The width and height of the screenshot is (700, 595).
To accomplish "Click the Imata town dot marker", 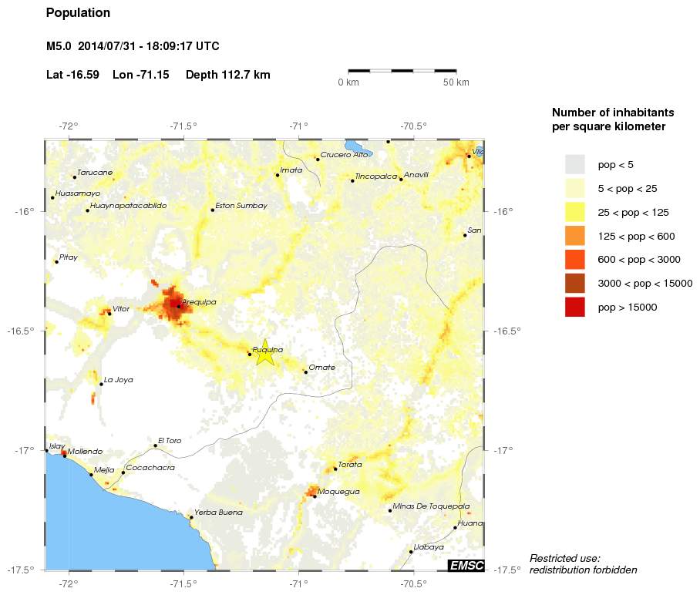I will (x=278, y=175).
